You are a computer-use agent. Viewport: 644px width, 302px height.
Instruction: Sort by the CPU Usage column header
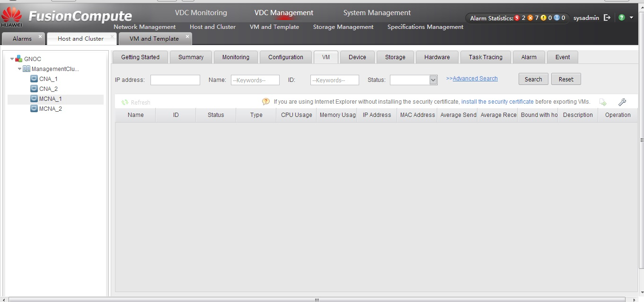[296, 115]
